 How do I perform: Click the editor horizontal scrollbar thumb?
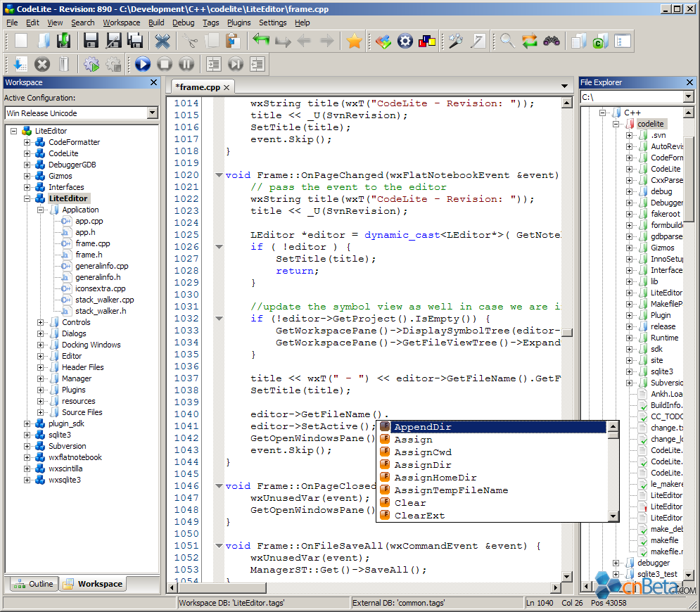[x=222, y=587]
